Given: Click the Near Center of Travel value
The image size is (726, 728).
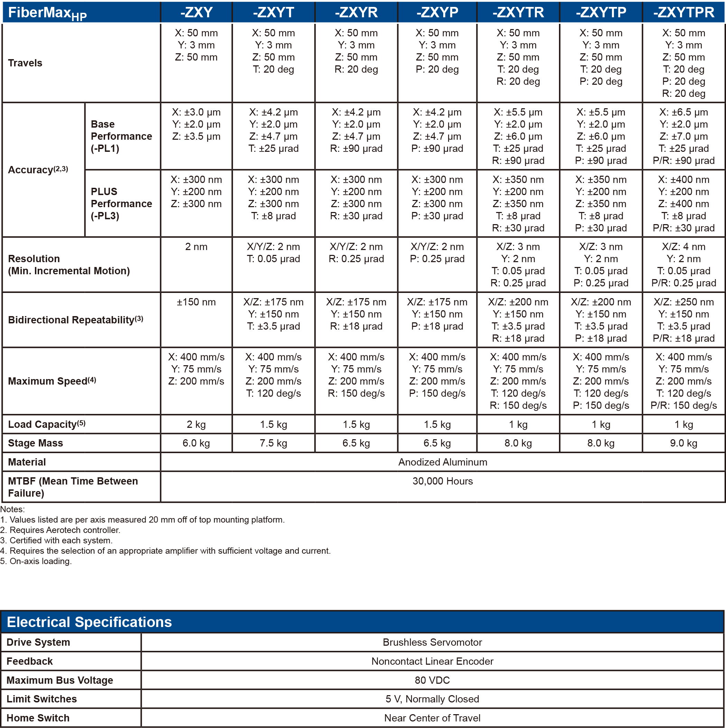Looking at the screenshot, I should point(432,718).
